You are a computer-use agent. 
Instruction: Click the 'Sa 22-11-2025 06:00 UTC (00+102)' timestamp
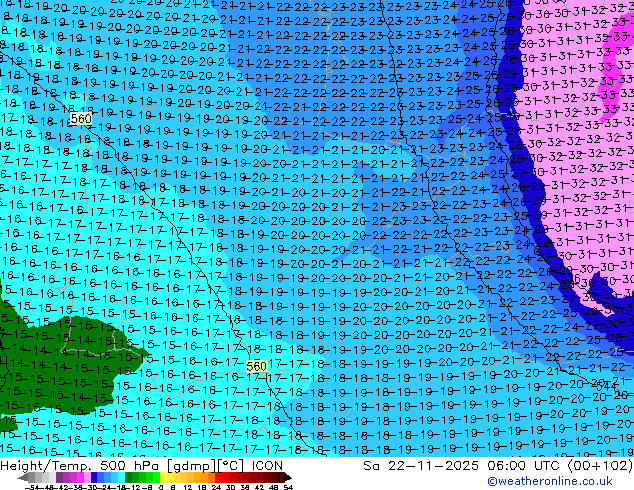click(497, 466)
